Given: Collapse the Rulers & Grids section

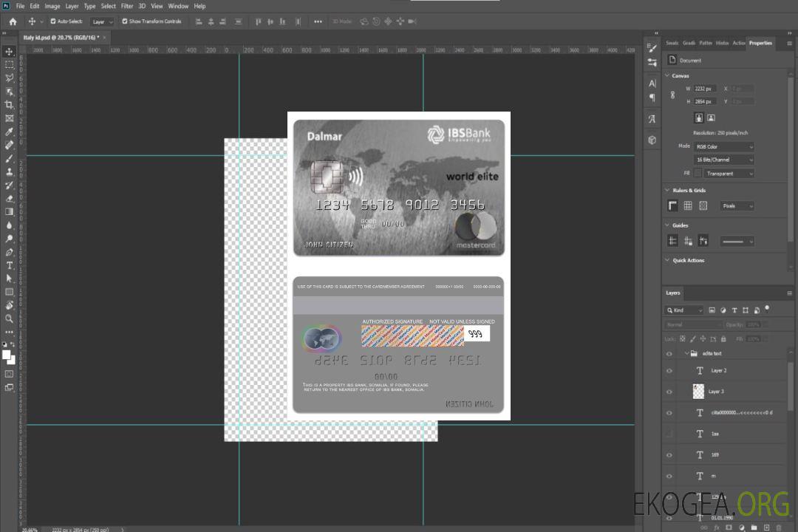Looking at the screenshot, I should tap(668, 191).
